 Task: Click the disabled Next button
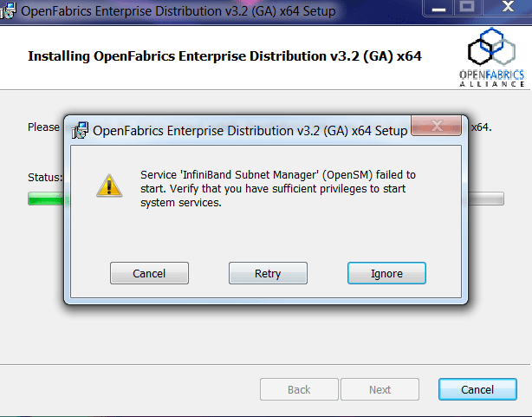click(380, 389)
